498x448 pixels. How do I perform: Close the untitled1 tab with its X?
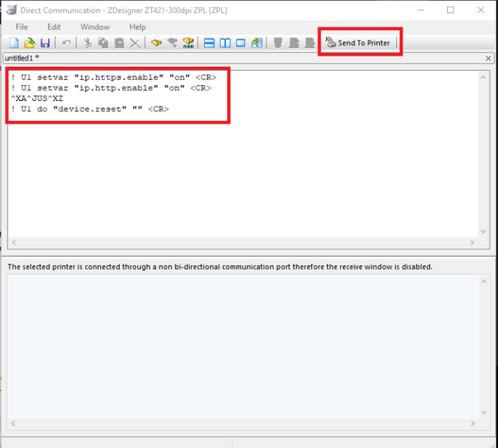coord(488,58)
